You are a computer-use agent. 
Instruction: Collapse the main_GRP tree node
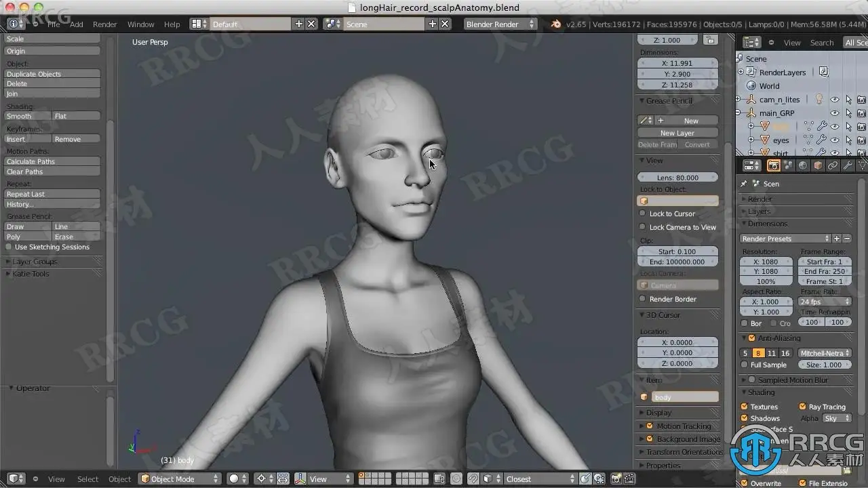738,113
